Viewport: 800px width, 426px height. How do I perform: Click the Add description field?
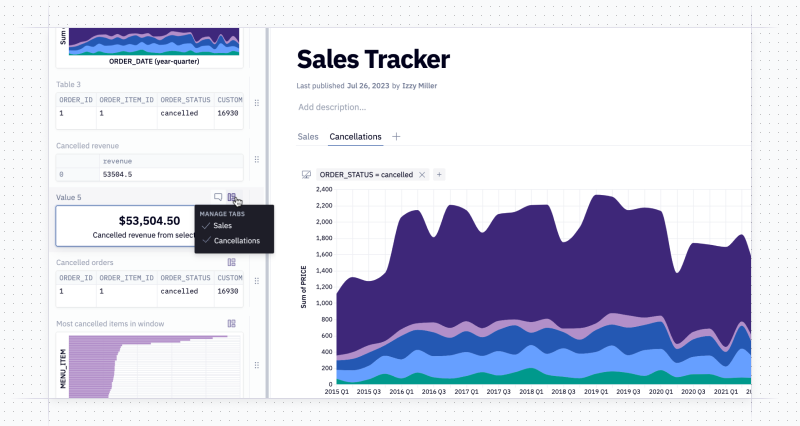tap(332, 107)
